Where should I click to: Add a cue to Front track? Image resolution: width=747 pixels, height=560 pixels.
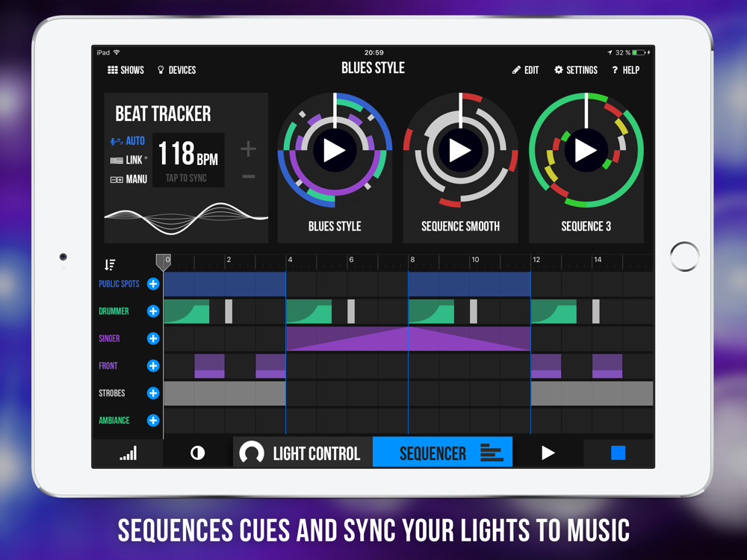(x=153, y=366)
